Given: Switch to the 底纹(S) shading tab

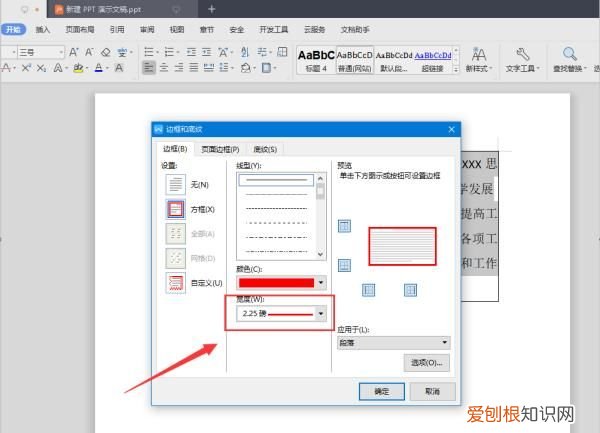Looking at the screenshot, I should (265, 149).
